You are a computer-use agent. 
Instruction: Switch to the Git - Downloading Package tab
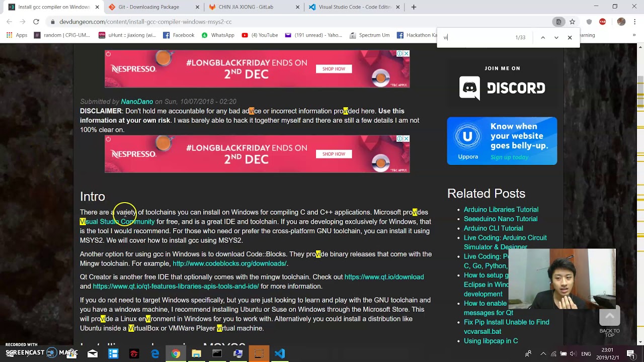pos(153,7)
